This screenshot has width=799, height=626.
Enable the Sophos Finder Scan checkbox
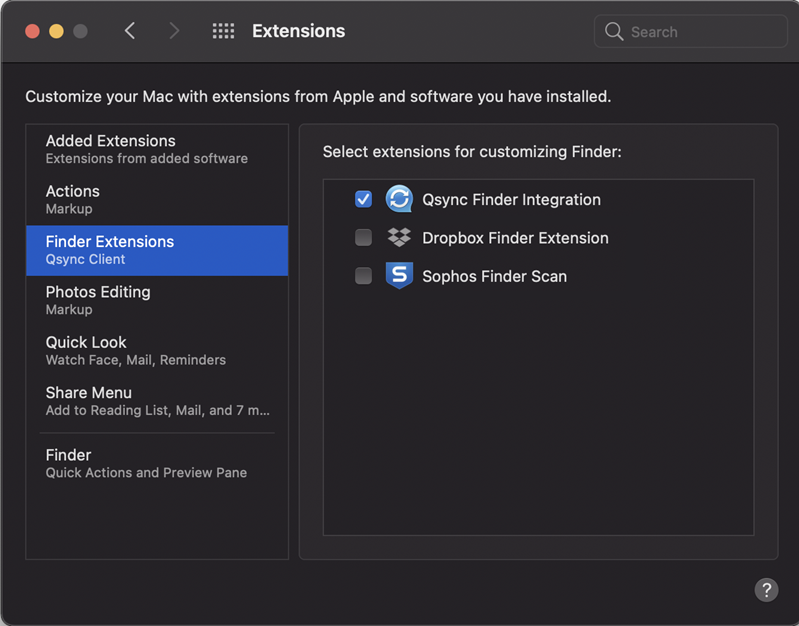(x=363, y=276)
